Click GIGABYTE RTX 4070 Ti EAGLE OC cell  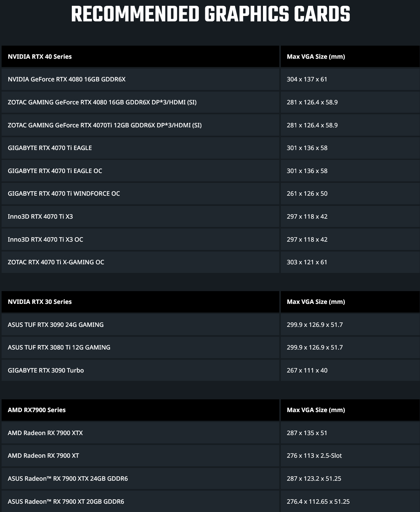[x=140, y=171]
